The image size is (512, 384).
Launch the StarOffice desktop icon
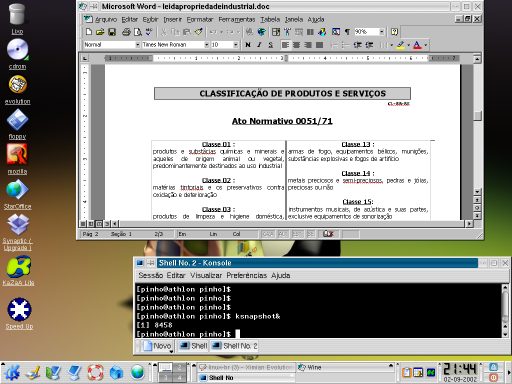point(17,195)
